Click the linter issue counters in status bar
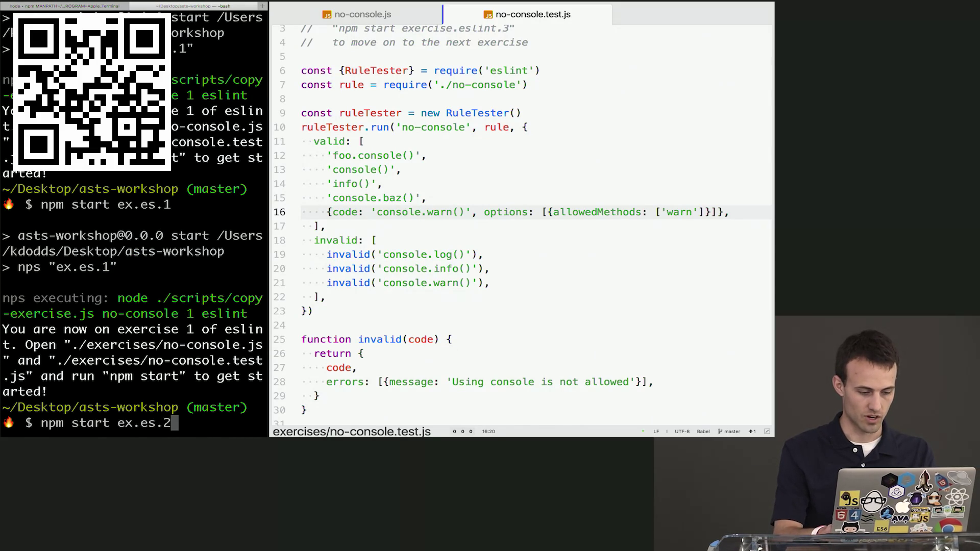Viewport: 980px width, 551px height. 462,431
